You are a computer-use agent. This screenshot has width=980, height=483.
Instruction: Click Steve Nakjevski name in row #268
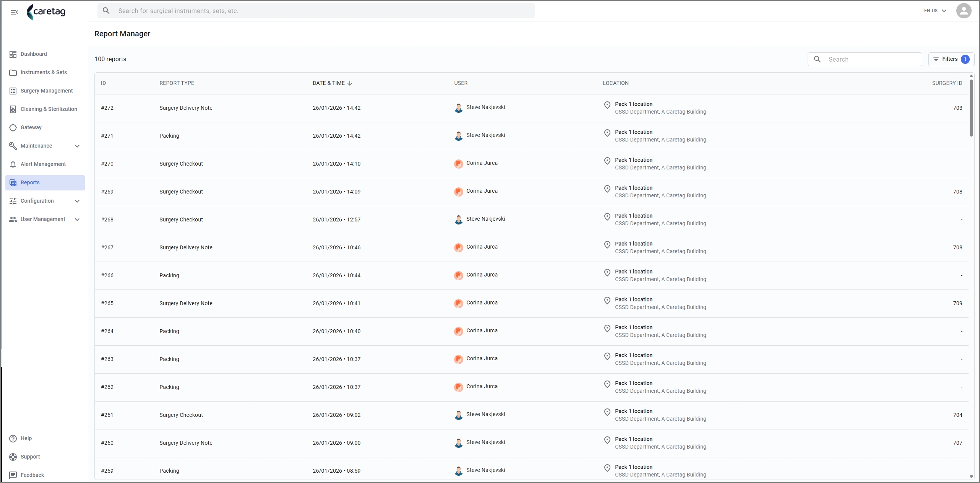tap(486, 219)
